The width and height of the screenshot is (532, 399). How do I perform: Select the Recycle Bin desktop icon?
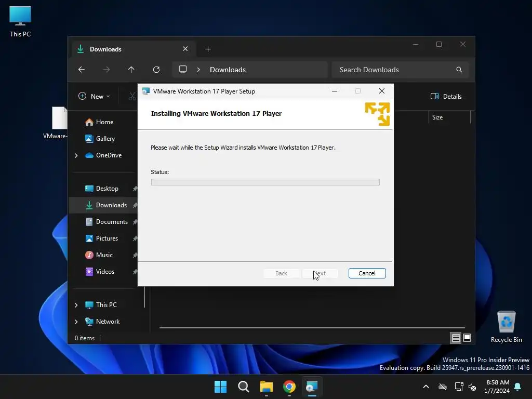506,327
